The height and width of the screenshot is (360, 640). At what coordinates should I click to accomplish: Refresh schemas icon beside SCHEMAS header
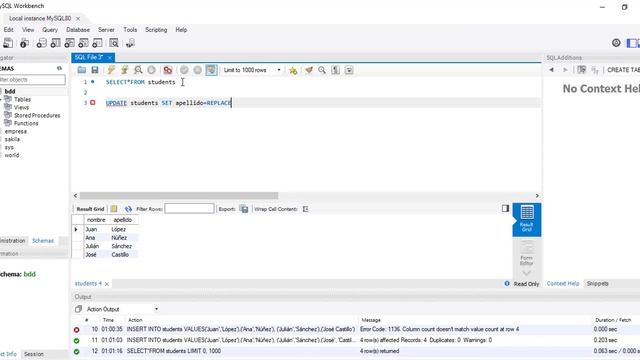[x=59, y=69]
